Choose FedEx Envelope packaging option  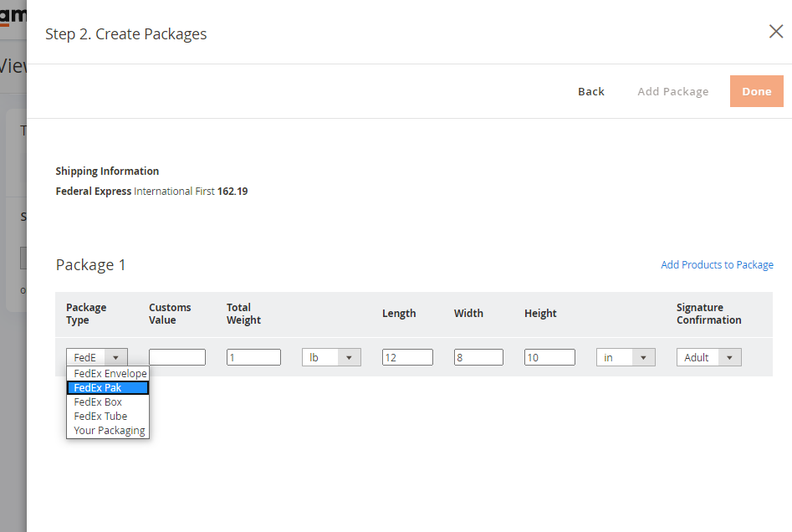pyautogui.click(x=108, y=373)
